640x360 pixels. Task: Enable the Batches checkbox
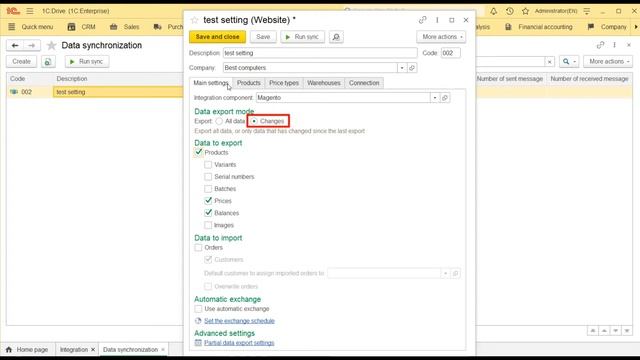pos(208,189)
